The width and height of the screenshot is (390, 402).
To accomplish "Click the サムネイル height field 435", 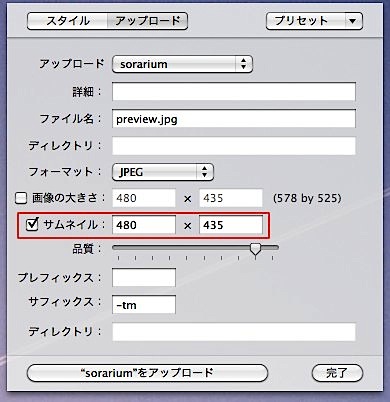I will coord(231,225).
